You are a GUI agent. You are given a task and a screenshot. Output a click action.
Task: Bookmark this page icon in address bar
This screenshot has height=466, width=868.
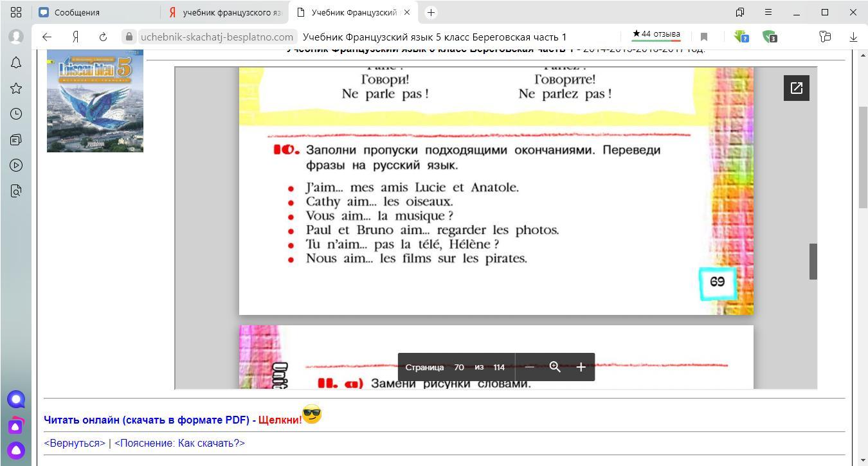pyautogui.click(x=703, y=37)
